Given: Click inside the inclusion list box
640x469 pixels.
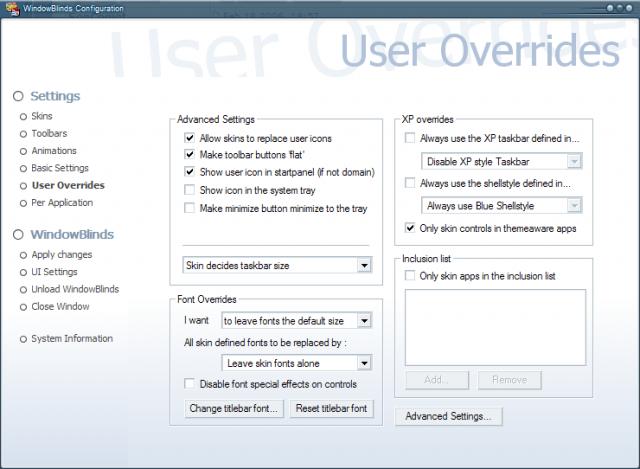Looking at the screenshot, I should pyautogui.click(x=495, y=327).
